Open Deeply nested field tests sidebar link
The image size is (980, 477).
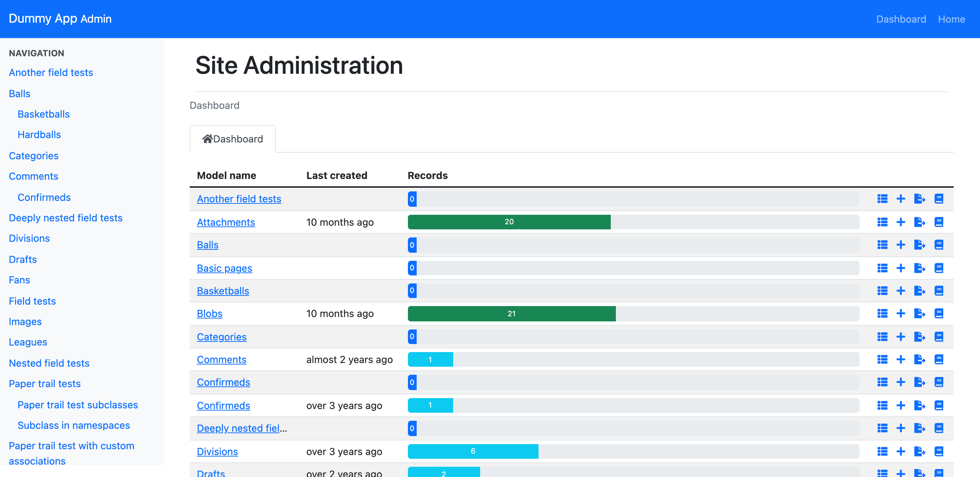(65, 218)
